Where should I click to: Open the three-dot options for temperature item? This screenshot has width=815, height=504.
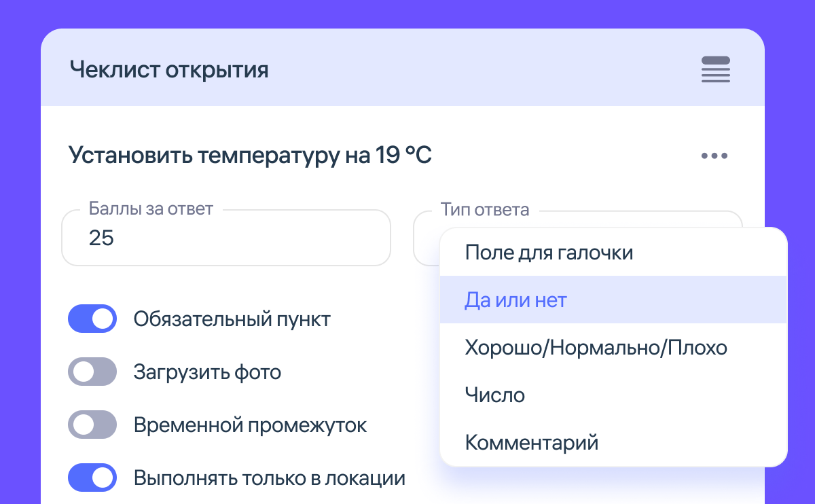click(714, 156)
